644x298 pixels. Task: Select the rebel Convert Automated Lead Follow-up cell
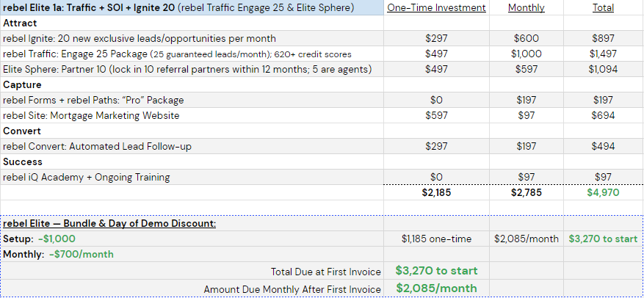[192, 147]
